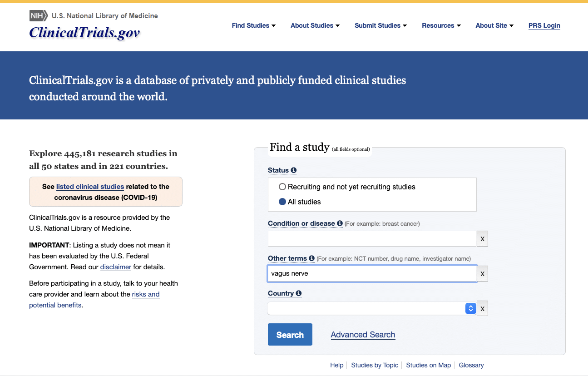Open the Studies on Map link
Image resolution: width=588 pixels, height=376 pixels.
(429, 365)
